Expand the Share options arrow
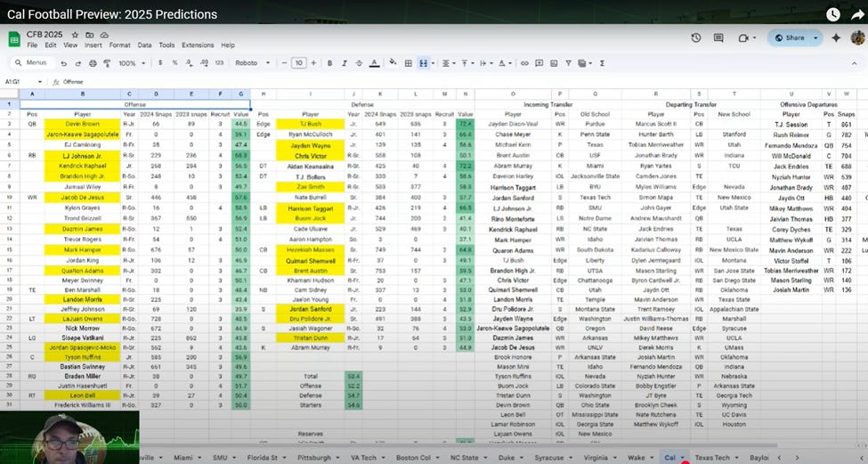The width and height of the screenshot is (868, 464). (815, 37)
